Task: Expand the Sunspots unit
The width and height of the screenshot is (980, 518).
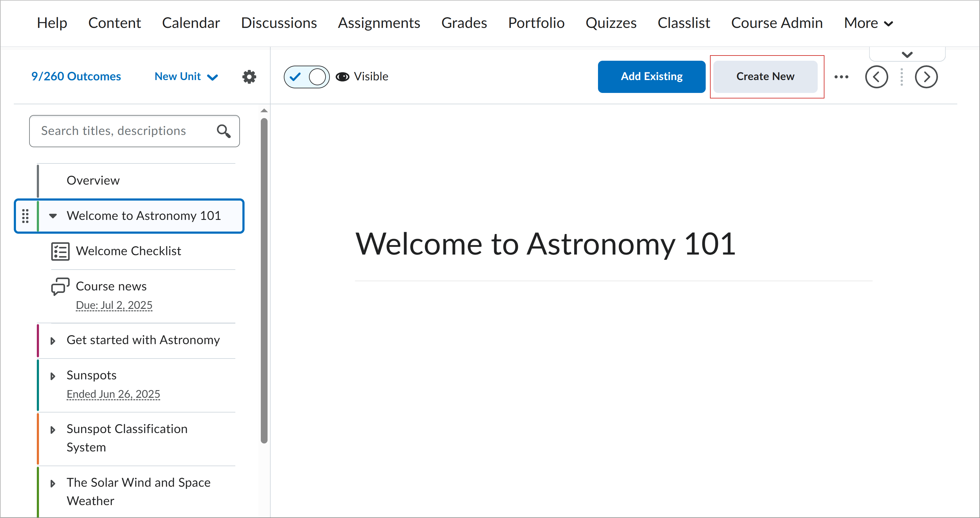Action: [x=53, y=376]
